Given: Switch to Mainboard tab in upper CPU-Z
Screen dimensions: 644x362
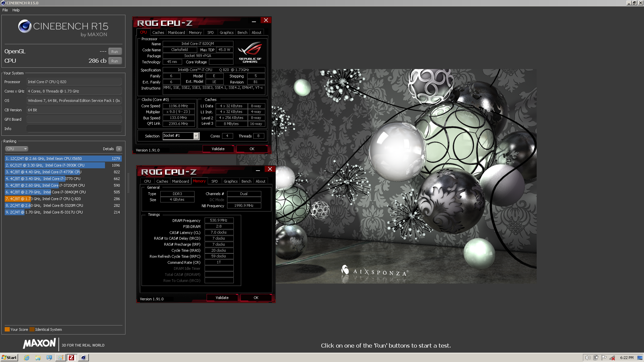Looking at the screenshot, I should 176,33.
